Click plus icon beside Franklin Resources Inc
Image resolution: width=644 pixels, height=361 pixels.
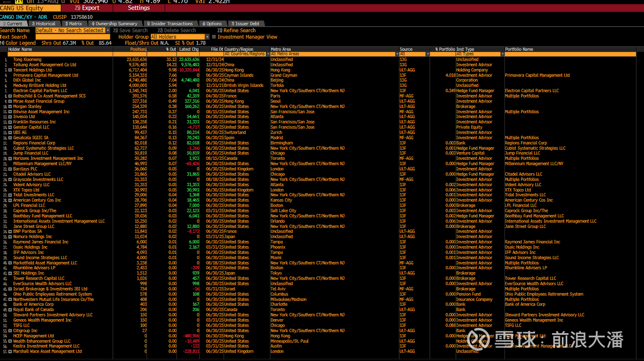click(x=10, y=122)
